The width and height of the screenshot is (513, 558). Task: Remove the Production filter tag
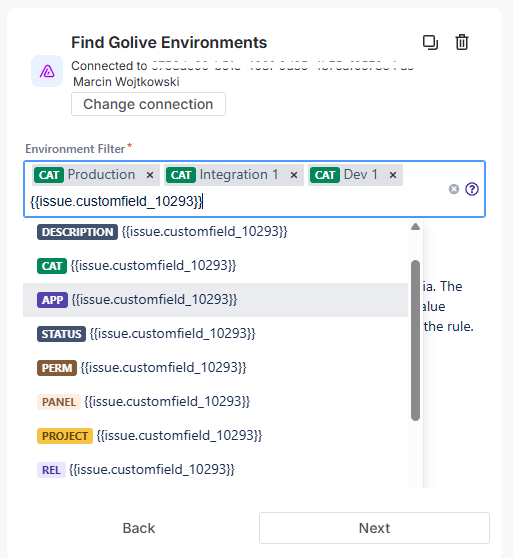pos(150,175)
